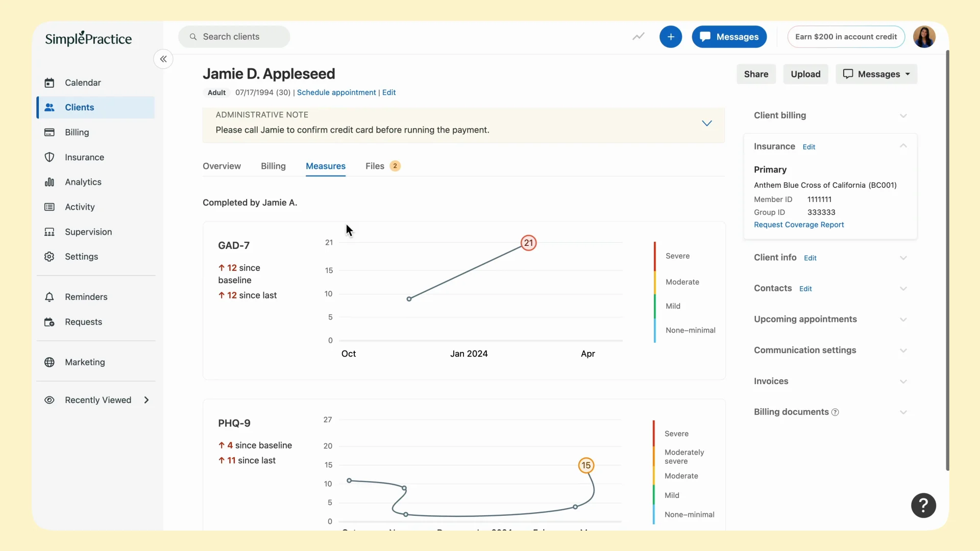Click Request Coverage Report link
The height and width of the screenshot is (551, 980).
click(x=798, y=225)
